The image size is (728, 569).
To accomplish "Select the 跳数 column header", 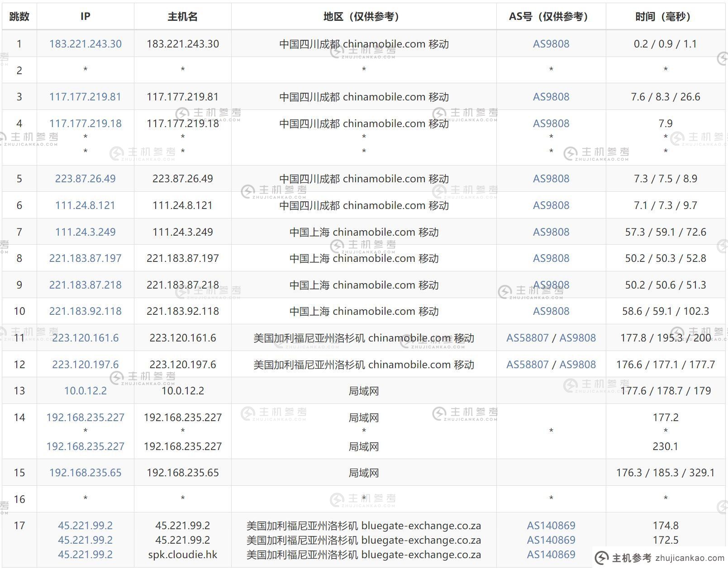I will (19, 17).
